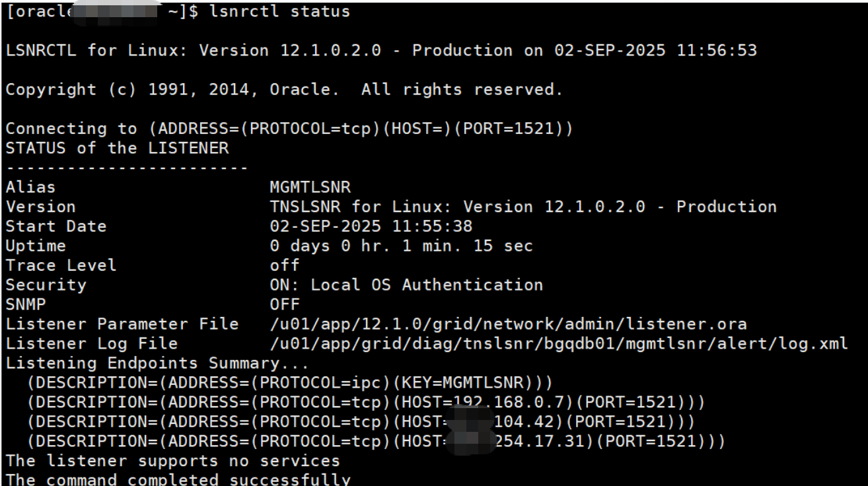Click the "Connecting to" address line

(x=289, y=129)
